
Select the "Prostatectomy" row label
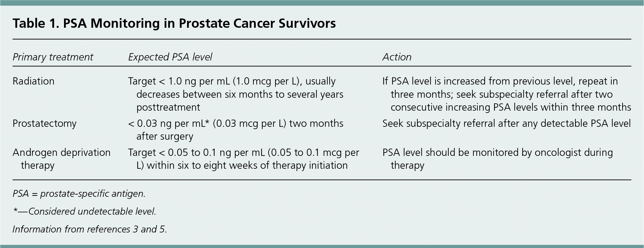click(45, 124)
